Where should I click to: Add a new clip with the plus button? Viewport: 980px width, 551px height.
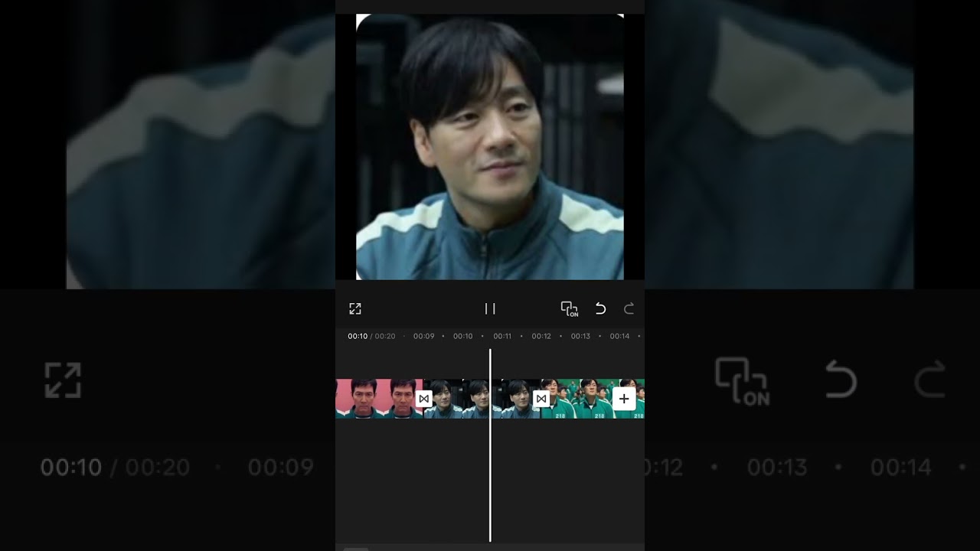click(x=624, y=399)
